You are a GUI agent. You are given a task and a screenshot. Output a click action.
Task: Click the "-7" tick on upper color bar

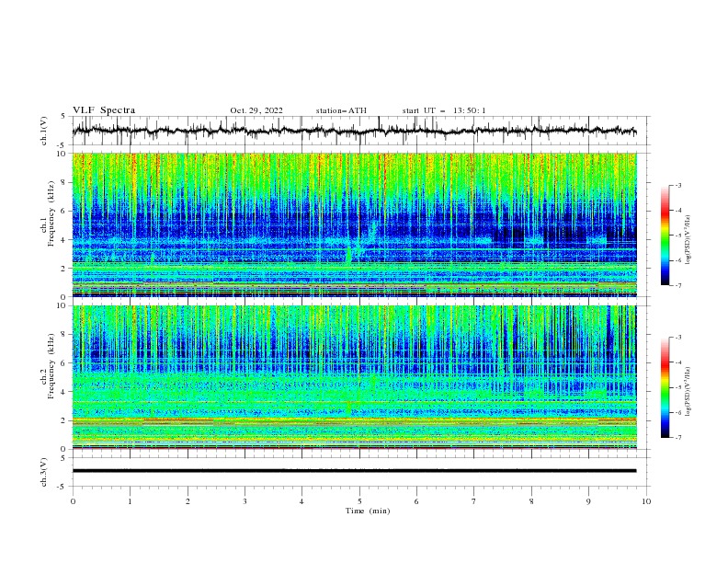pos(677,285)
